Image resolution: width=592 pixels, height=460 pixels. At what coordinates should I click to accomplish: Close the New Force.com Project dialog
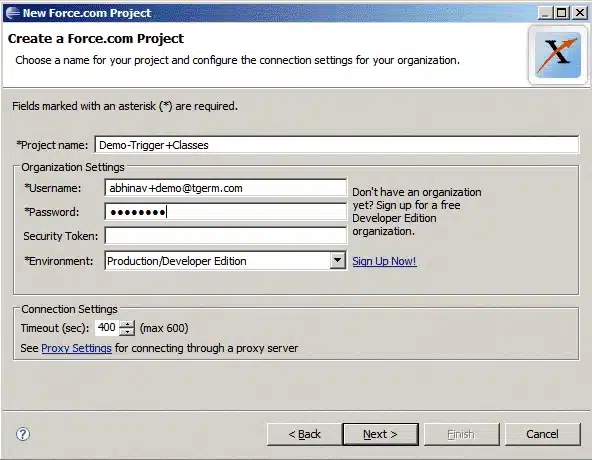[x=580, y=13]
